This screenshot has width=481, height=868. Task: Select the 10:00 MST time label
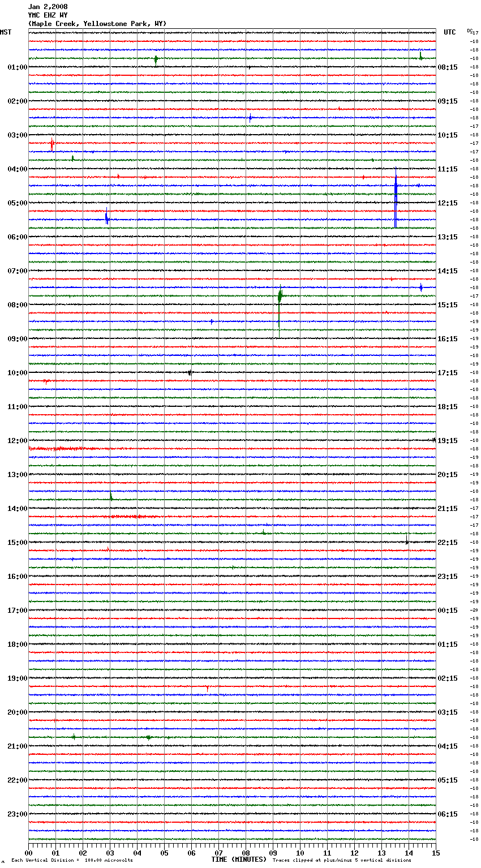17,373
